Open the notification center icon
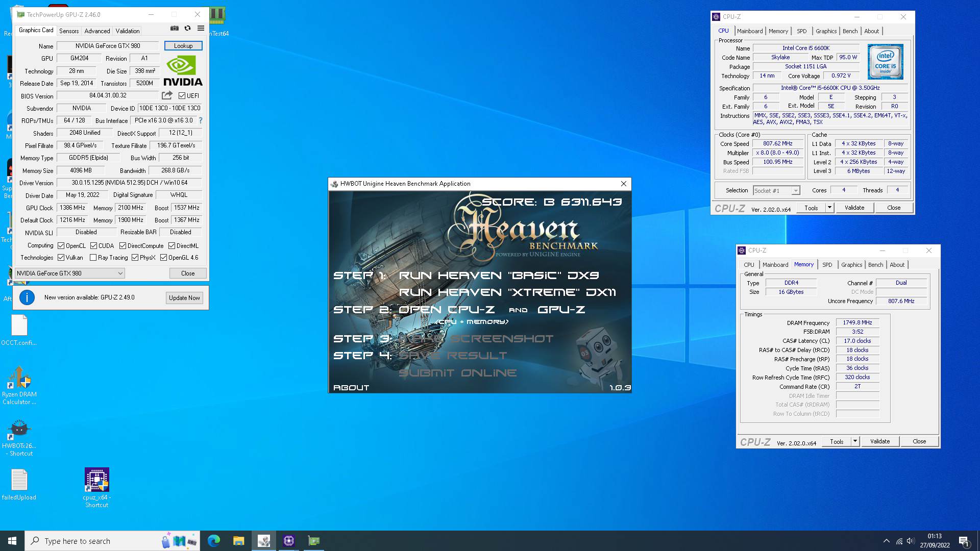The image size is (980, 551). [964, 541]
